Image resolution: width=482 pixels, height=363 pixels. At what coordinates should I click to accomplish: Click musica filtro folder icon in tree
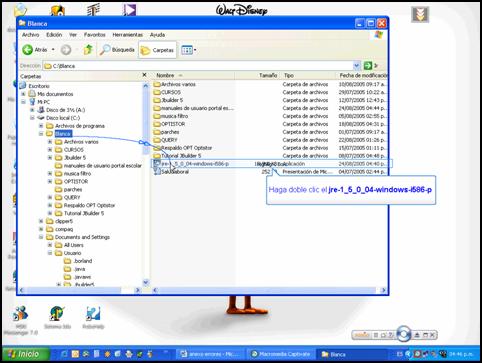[x=59, y=174]
